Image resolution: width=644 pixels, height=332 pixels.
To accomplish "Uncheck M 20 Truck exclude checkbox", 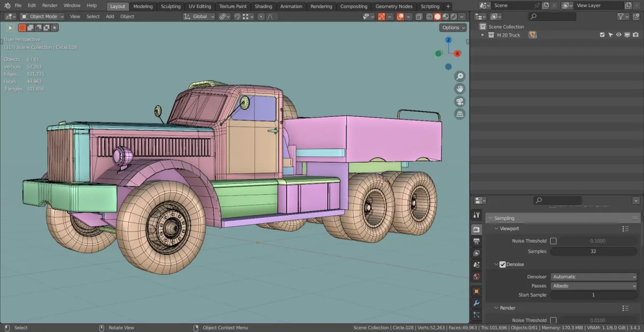I will tap(602, 35).
